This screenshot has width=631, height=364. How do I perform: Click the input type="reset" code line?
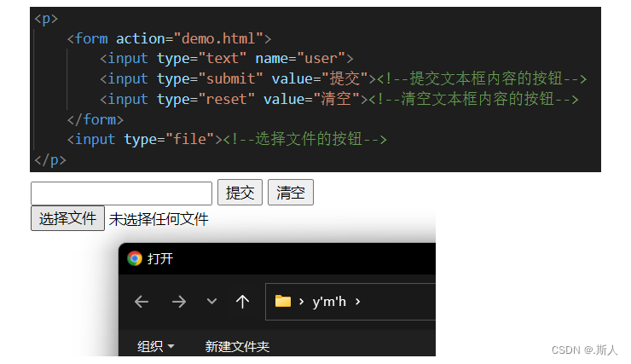point(339,99)
